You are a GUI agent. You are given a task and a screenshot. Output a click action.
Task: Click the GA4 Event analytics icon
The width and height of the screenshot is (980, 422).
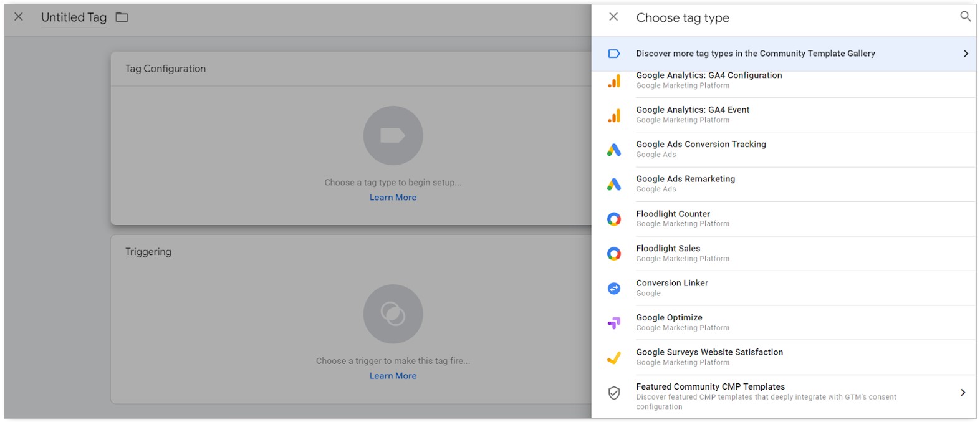(x=614, y=115)
